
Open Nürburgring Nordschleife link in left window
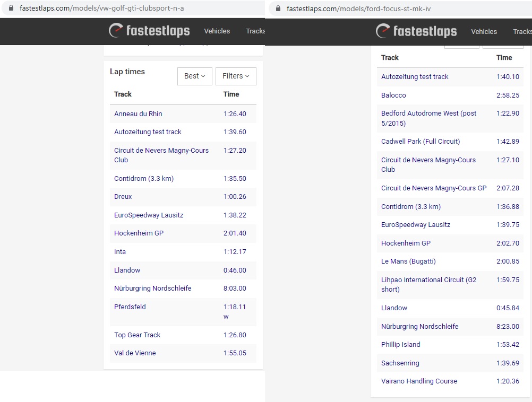(153, 289)
